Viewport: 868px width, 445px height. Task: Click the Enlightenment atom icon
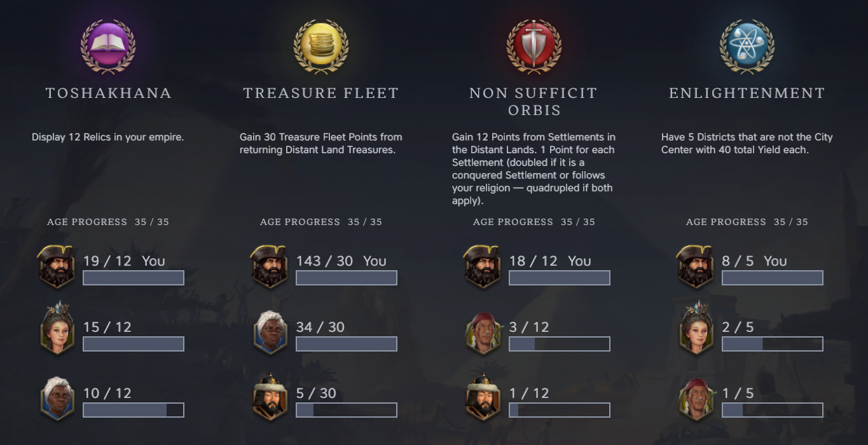tap(747, 45)
